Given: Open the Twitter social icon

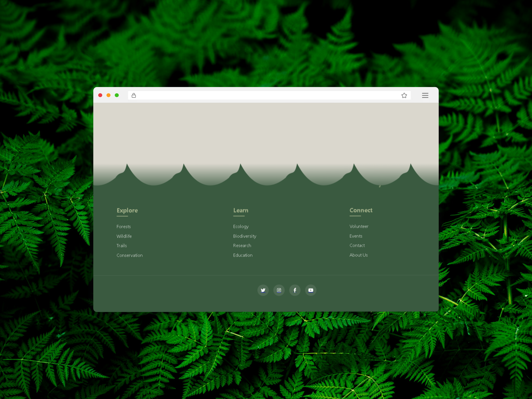Looking at the screenshot, I should click(x=263, y=290).
